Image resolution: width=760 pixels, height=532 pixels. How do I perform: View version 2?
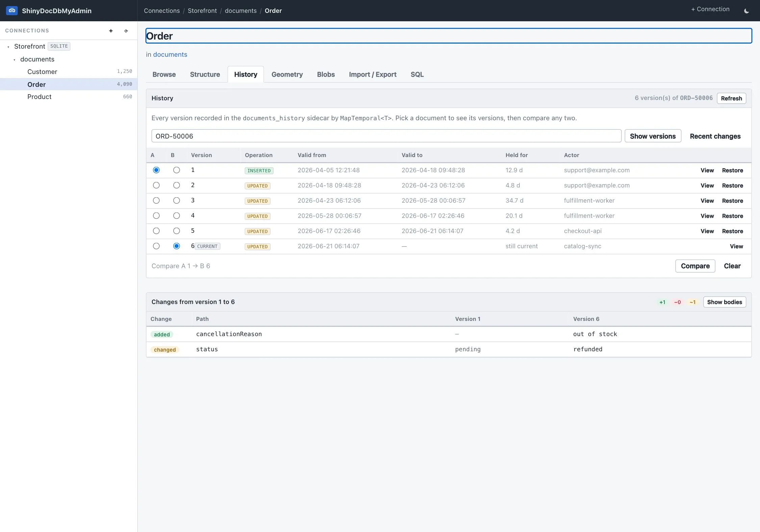(x=707, y=185)
